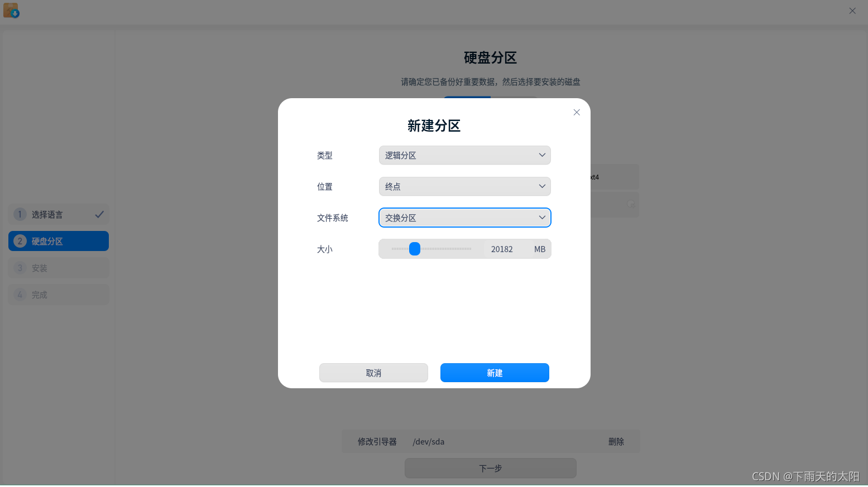Click the grayed step 3 circle beside 安装
868x487 pixels.
click(x=20, y=267)
